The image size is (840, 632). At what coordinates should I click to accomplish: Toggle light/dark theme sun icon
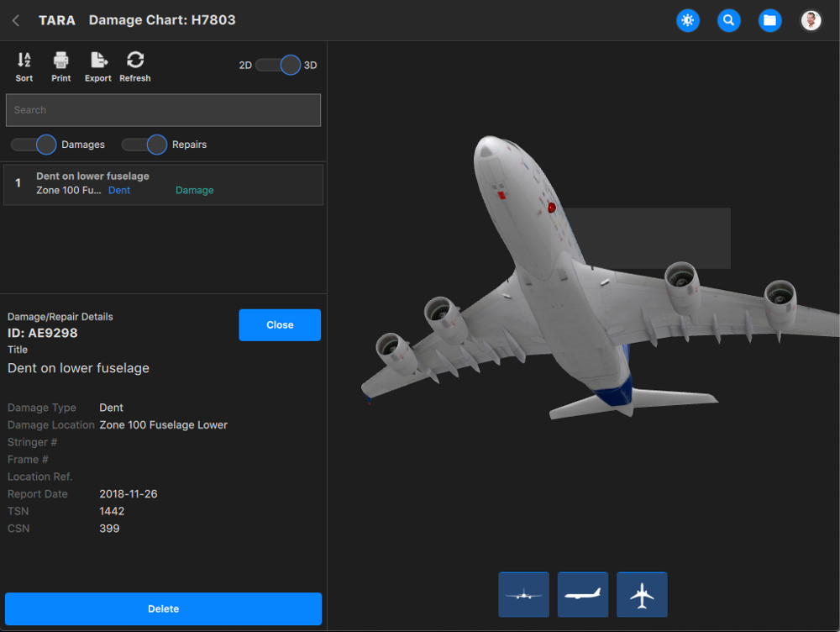click(x=688, y=20)
